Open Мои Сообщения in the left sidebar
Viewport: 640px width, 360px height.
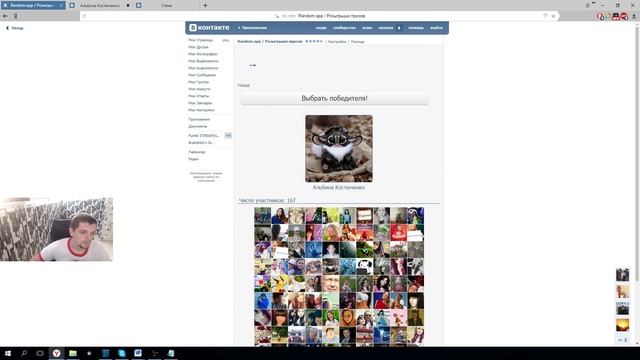pos(202,75)
